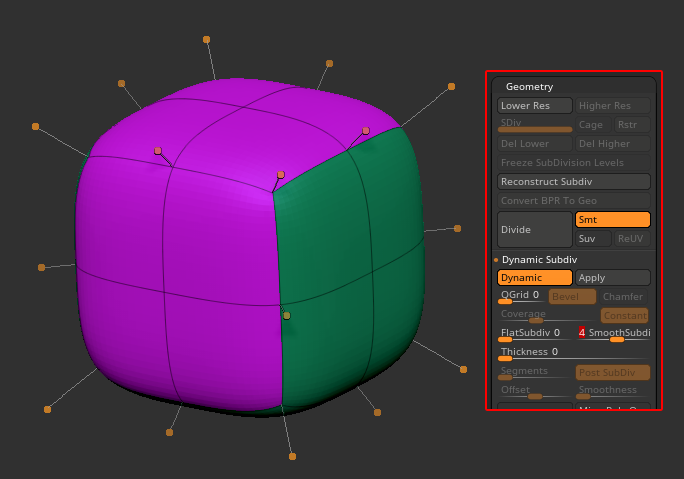Disable the Smt smoothing toggle
Screen dimensions: 684x479
point(612,220)
